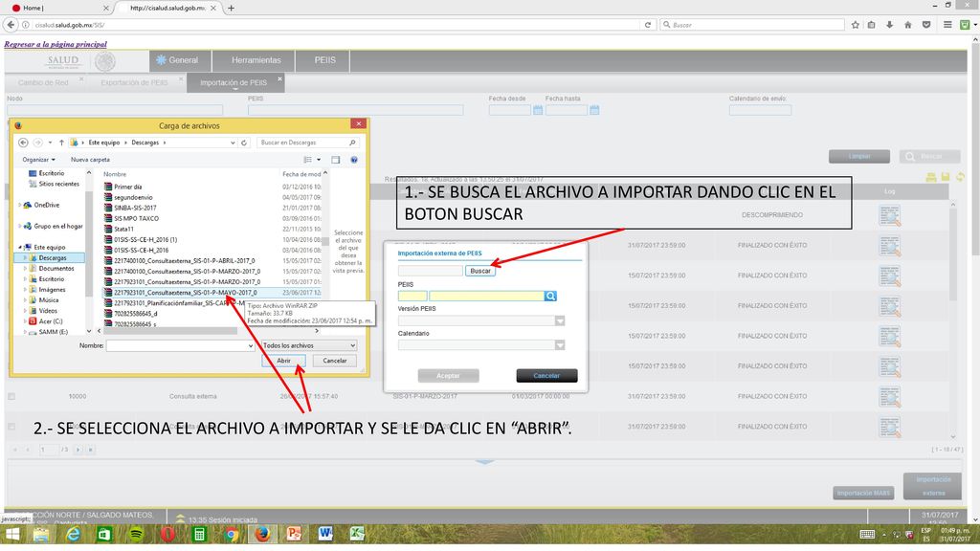Open the Firefox hamburger menu
Image resolution: width=980 pixels, height=551 pixels.
pos(947,25)
